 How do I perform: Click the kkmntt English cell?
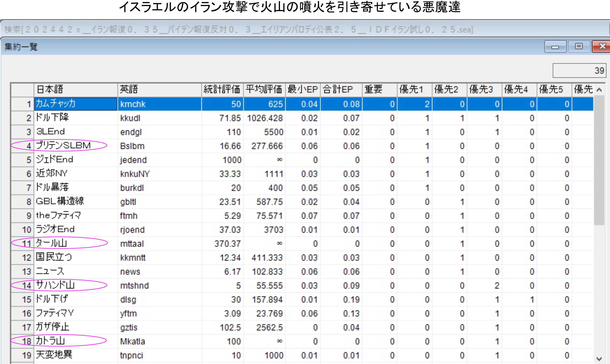(160, 258)
